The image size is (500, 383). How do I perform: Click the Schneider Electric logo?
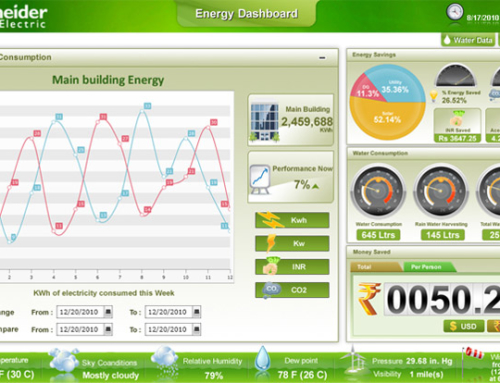23,17
